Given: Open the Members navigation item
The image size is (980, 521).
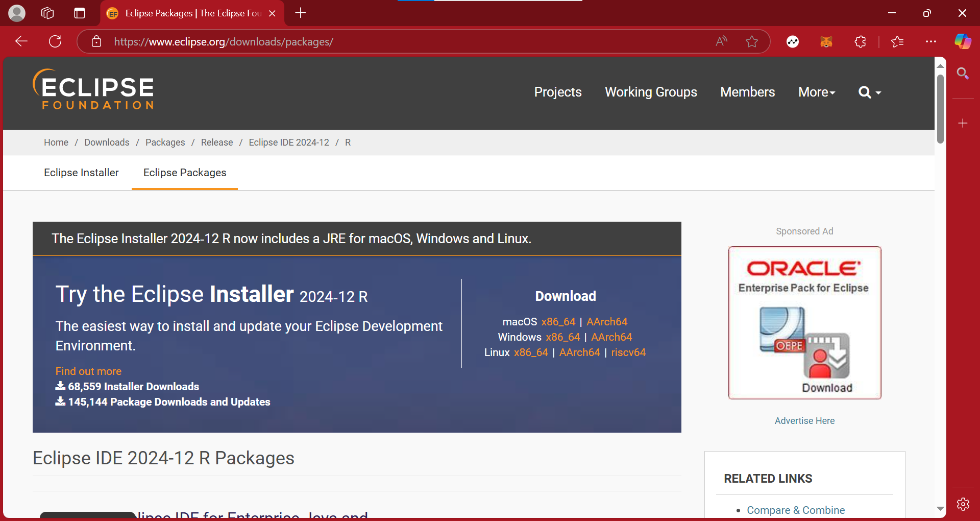Looking at the screenshot, I should pyautogui.click(x=747, y=92).
